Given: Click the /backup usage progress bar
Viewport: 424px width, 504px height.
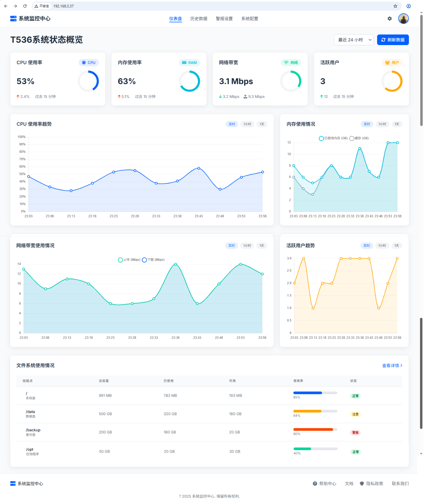Looking at the screenshot, I should [315, 429].
